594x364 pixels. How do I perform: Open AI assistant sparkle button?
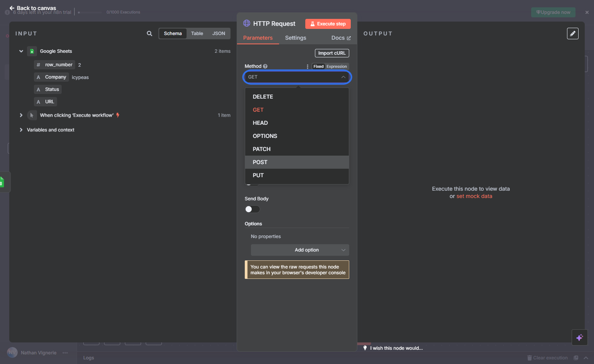coord(579,338)
